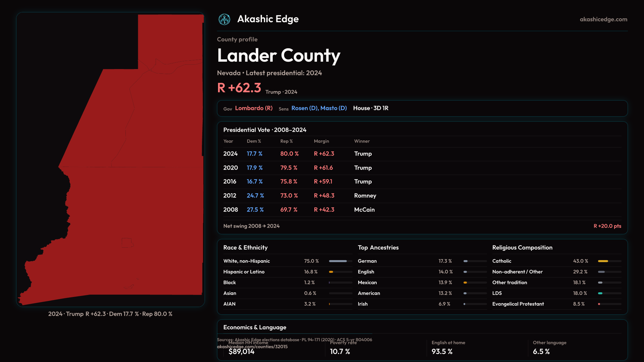Click the Catholic yellow percentage bar
The width and height of the screenshot is (644, 362).
(x=603, y=261)
